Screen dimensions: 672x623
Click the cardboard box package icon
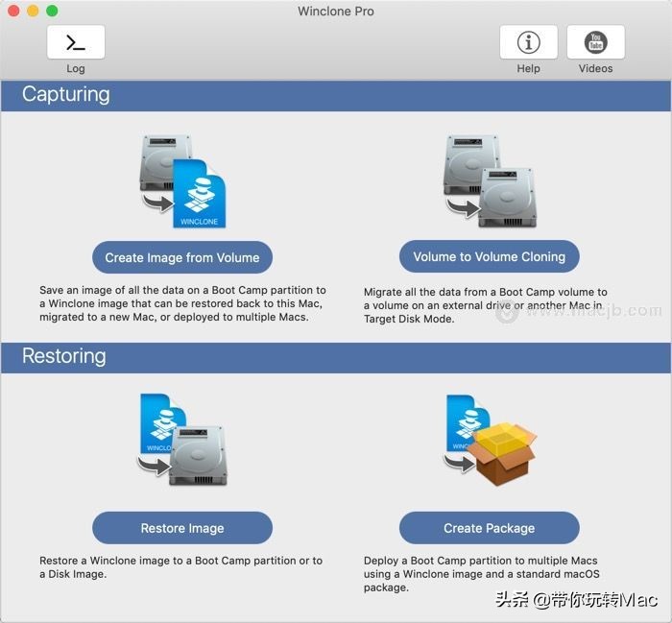490,440
